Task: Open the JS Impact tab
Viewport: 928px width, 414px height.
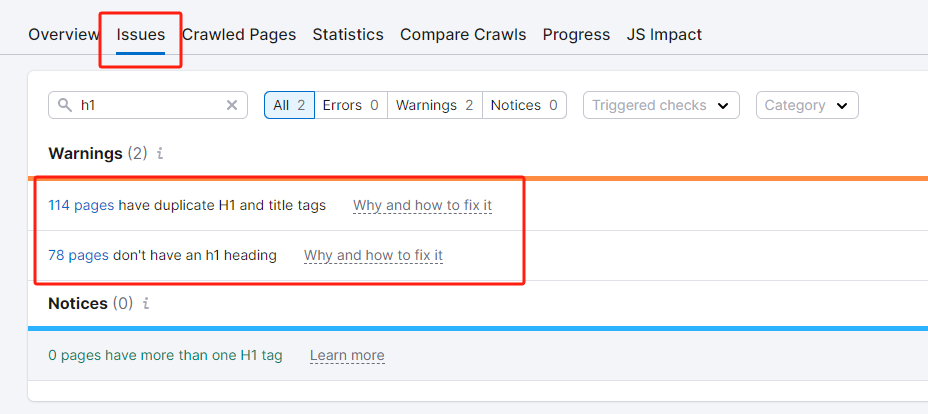Action: coord(664,34)
